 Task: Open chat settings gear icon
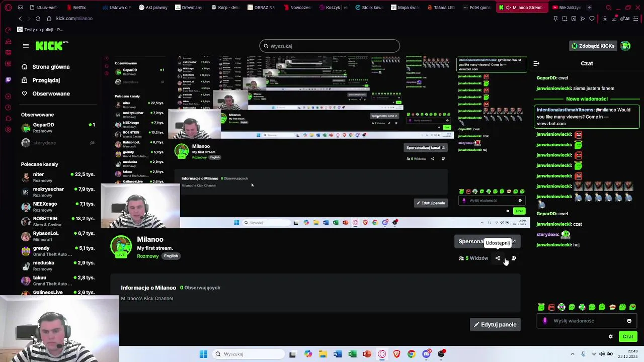(x=611, y=337)
